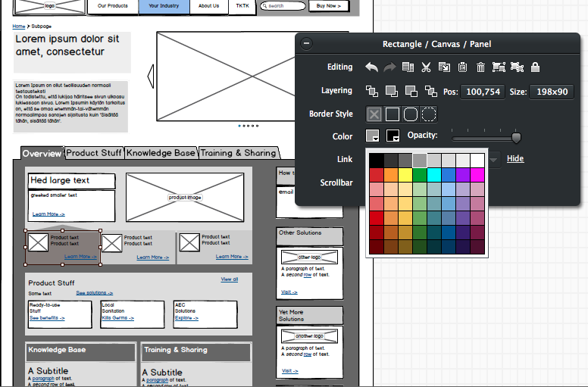The height and width of the screenshot is (387, 588).
Task: Click the Kills Germs link
Action: [x=118, y=317]
